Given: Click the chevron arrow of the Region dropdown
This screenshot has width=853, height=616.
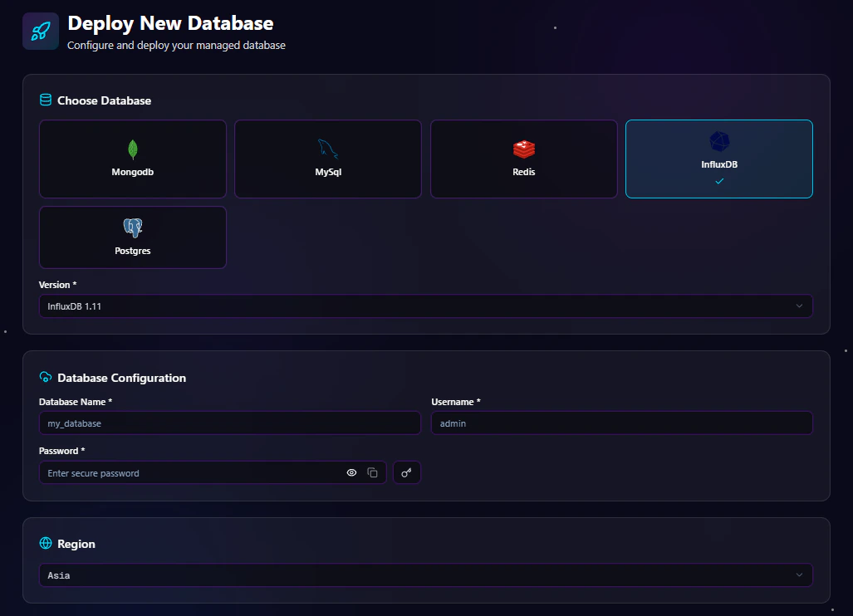Looking at the screenshot, I should click(x=799, y=575).
